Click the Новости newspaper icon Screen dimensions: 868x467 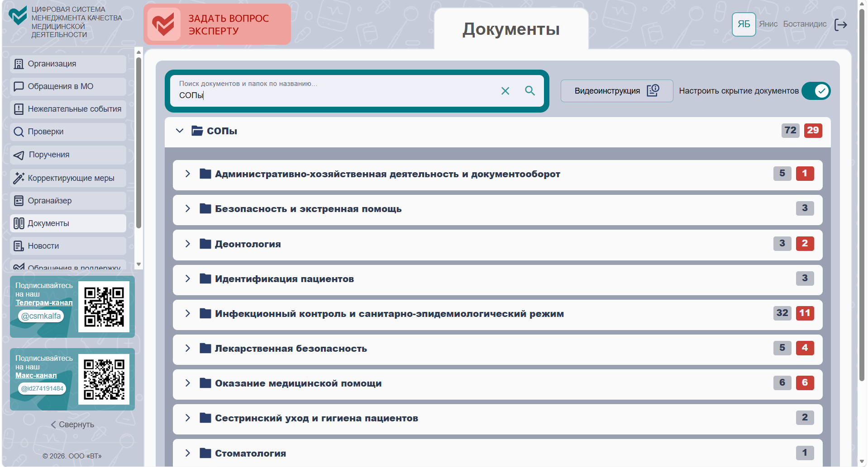pos(19,246)
